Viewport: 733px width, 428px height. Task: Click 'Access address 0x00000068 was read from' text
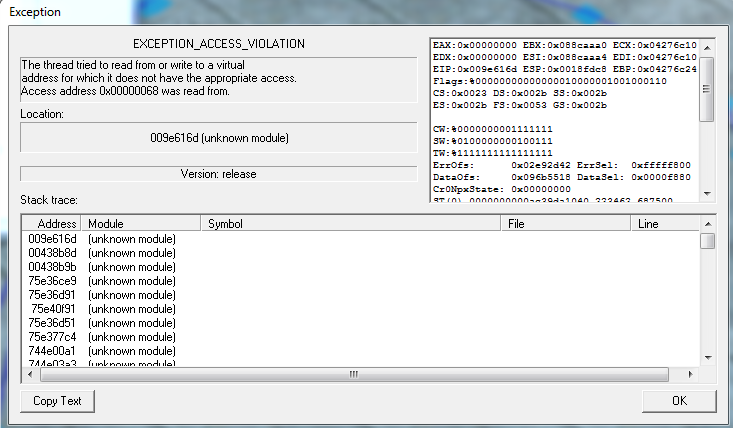point(125,91)
